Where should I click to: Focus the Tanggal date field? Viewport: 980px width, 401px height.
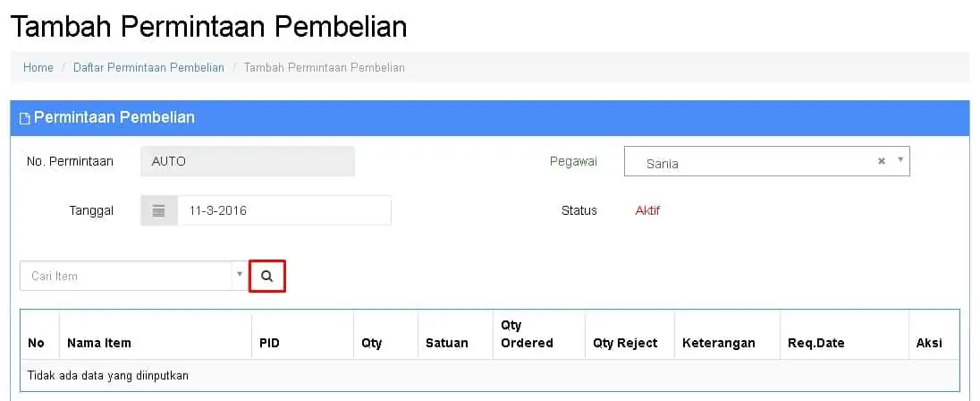coord(284,211)
